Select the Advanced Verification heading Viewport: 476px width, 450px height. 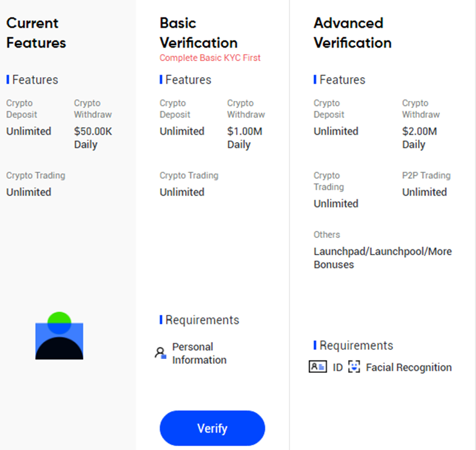point(352,33)
